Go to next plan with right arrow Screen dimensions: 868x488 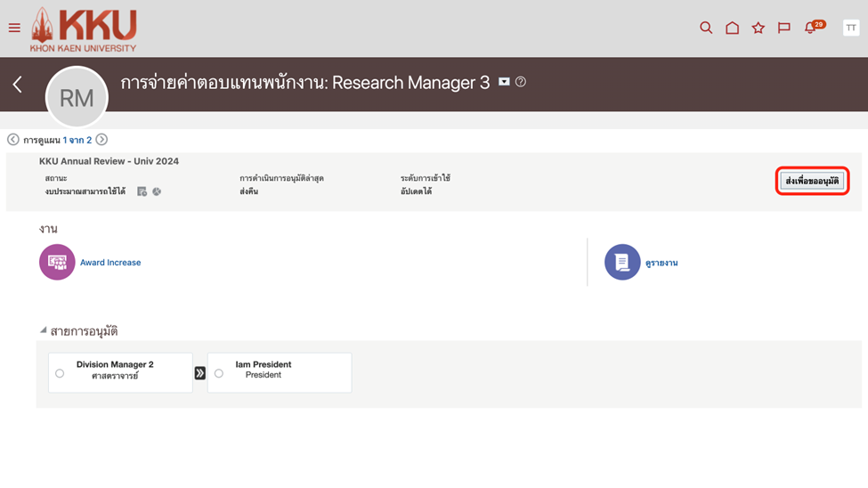pyautogui.click(x=101, y=140)
